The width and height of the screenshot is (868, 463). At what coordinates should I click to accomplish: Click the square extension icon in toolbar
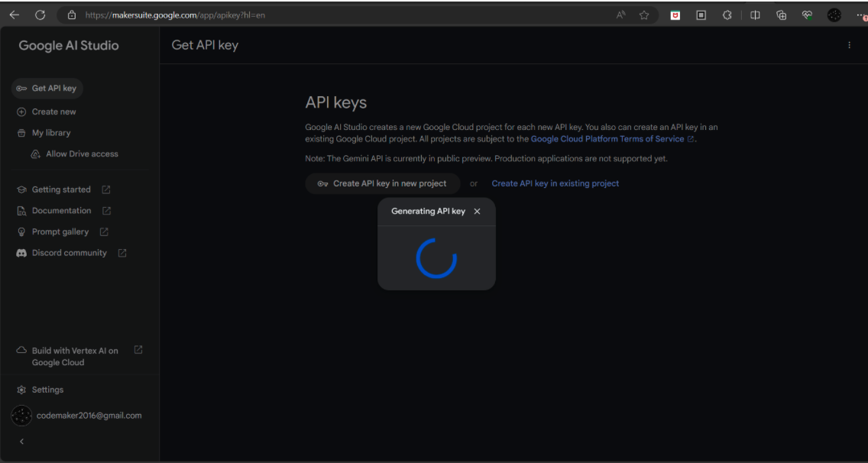pos(701,15)
